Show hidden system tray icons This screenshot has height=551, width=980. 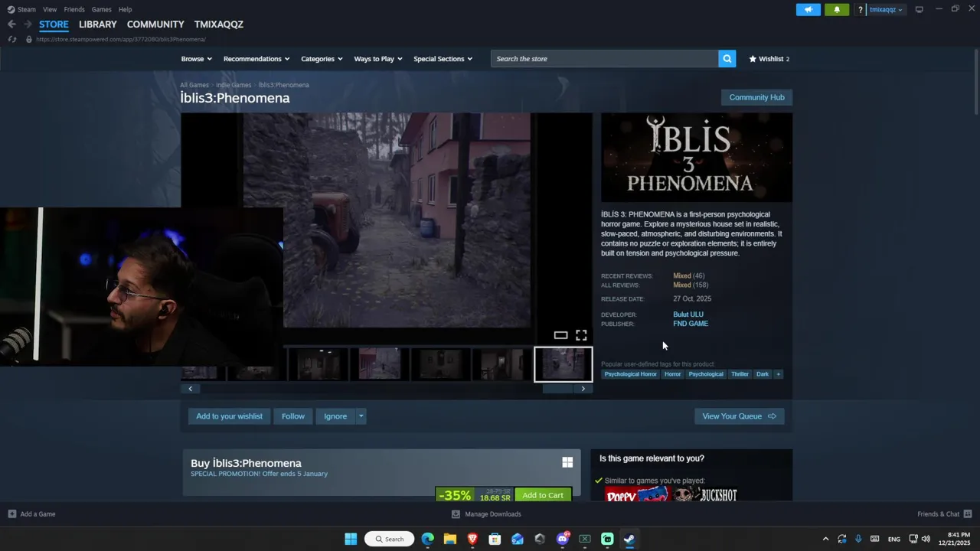coord(825,539)
